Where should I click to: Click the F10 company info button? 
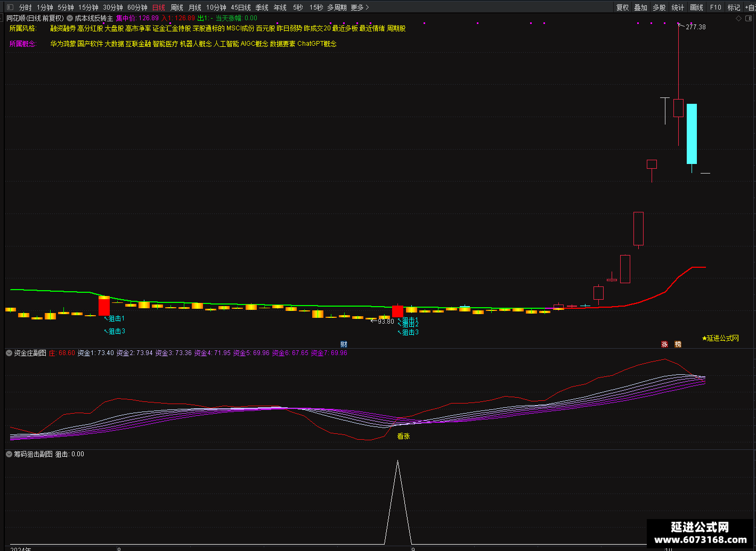point(716,7)
